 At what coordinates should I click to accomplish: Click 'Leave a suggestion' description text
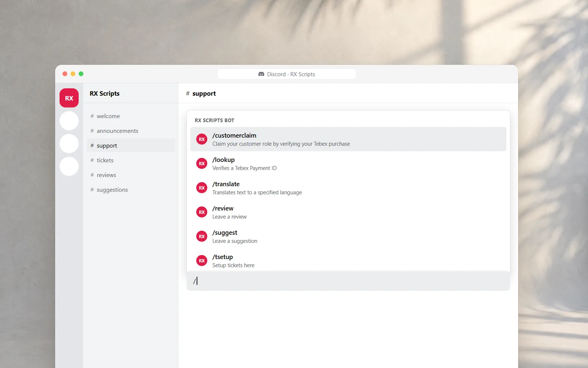coord(235,241)
